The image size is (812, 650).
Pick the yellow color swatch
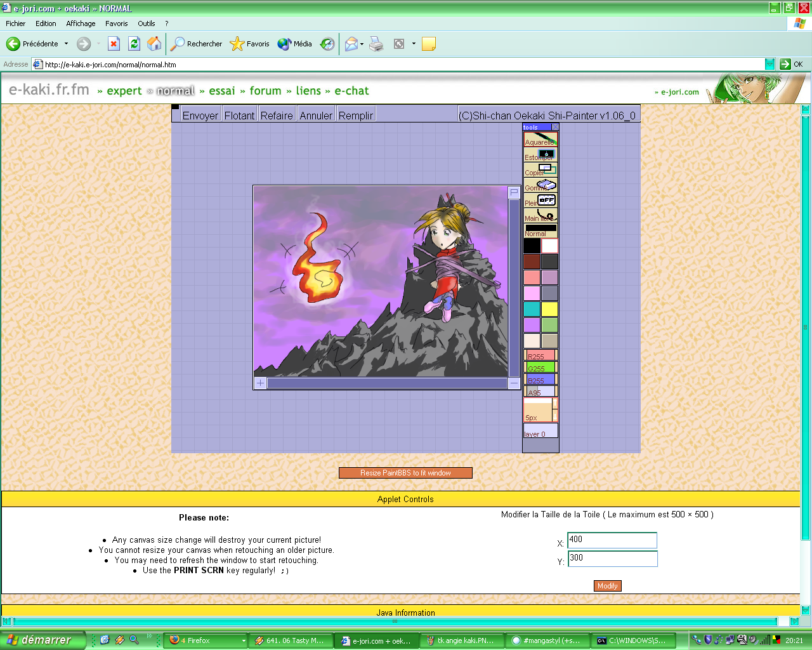(549, 309)
